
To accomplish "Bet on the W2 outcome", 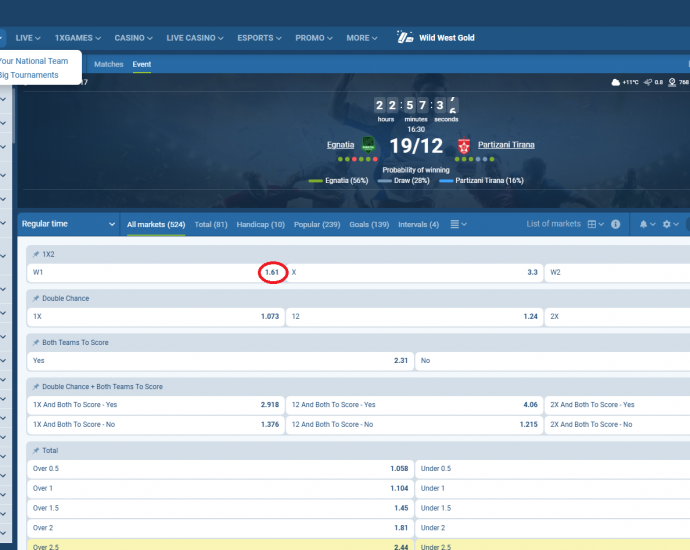I will click(x=617, y=272).
